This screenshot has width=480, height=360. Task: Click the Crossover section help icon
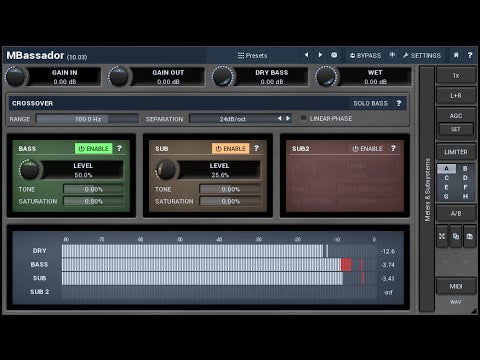[399, 103]
